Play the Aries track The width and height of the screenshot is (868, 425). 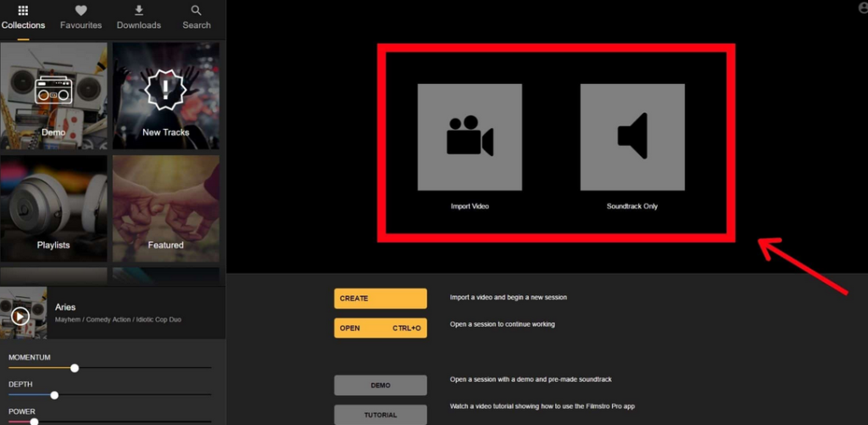tap(20, 316)
